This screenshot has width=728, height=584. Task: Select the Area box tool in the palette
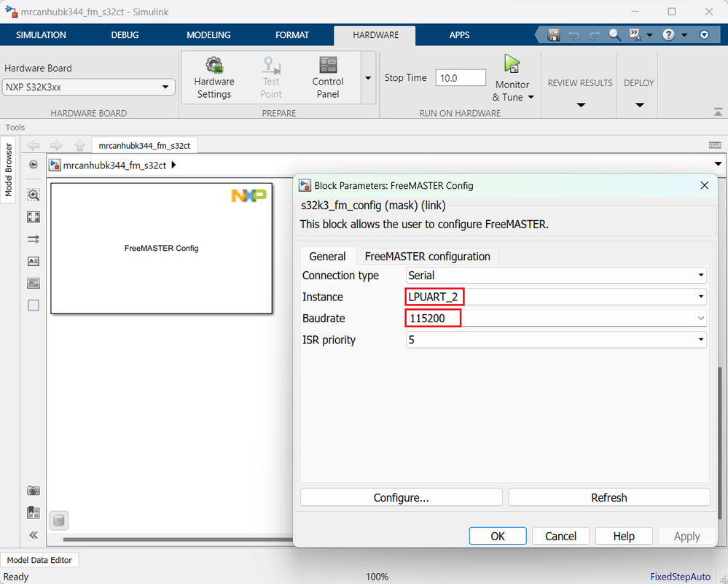click(34, 305)
